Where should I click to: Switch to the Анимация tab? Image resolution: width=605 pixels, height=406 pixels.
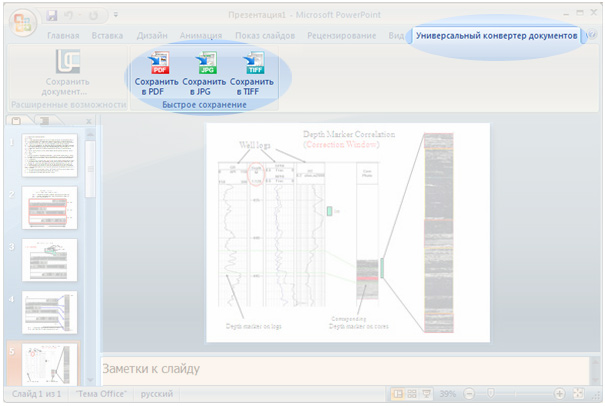point(201,36)
